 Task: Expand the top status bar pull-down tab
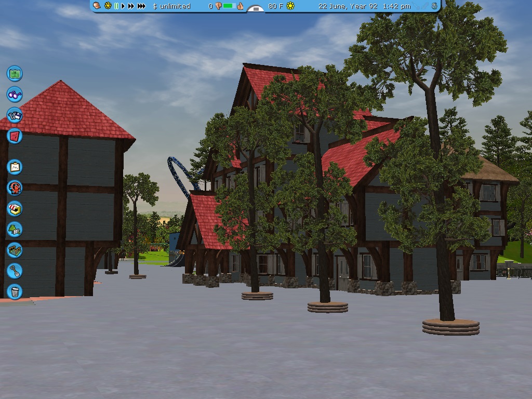pyautogui.click(x=256, y=9)
